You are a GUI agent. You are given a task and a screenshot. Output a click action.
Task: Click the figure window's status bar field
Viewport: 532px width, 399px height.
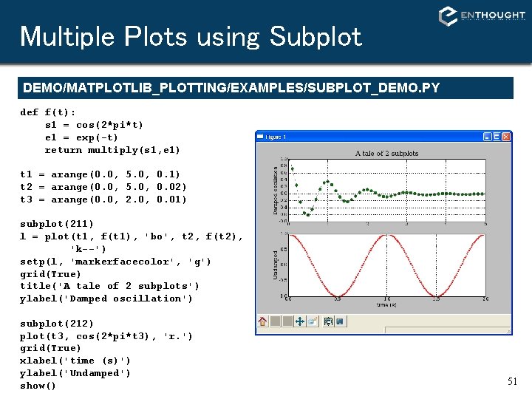(x=446, y=330)
